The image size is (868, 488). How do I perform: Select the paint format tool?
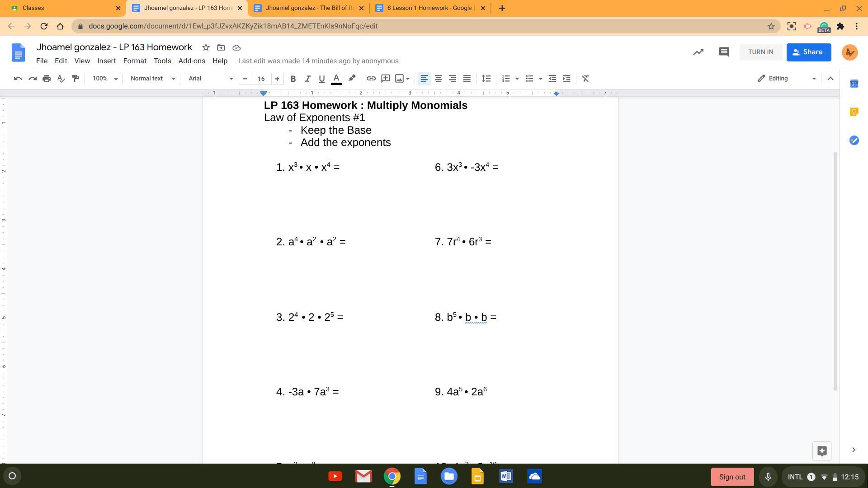click(x=75, y=79)
